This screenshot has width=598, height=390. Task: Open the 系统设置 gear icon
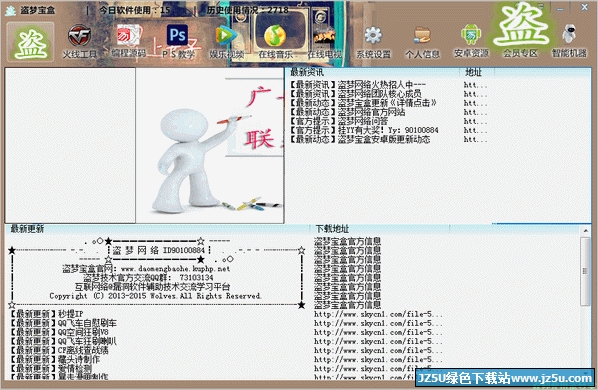click(373, 42)
